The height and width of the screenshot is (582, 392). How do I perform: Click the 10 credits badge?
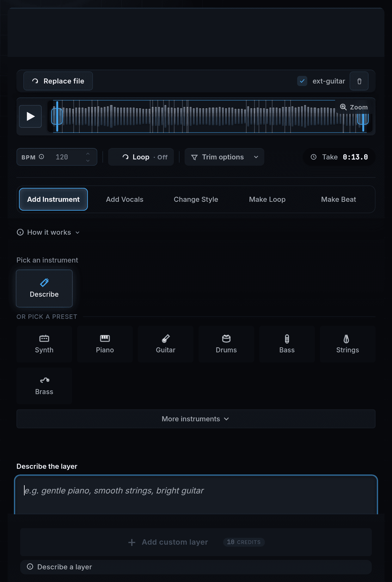pyautogui.click(x=244, y=542)
